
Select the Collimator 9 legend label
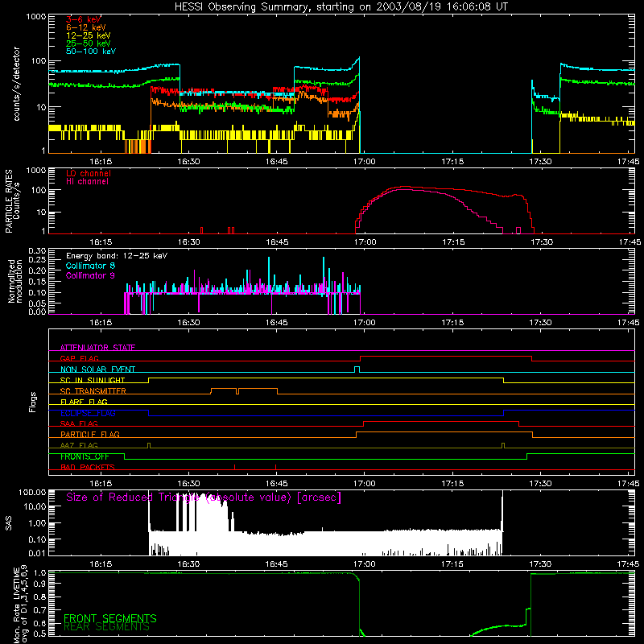click(90, 275)
